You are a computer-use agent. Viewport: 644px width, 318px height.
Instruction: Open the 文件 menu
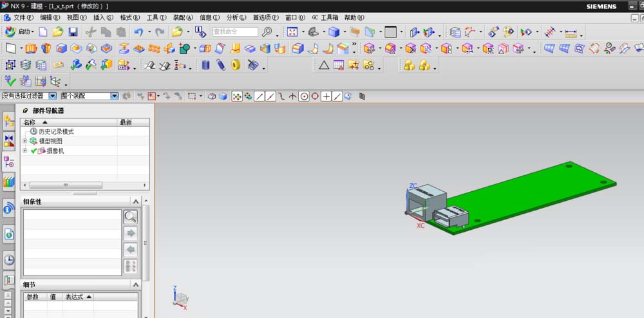(23, 17)
